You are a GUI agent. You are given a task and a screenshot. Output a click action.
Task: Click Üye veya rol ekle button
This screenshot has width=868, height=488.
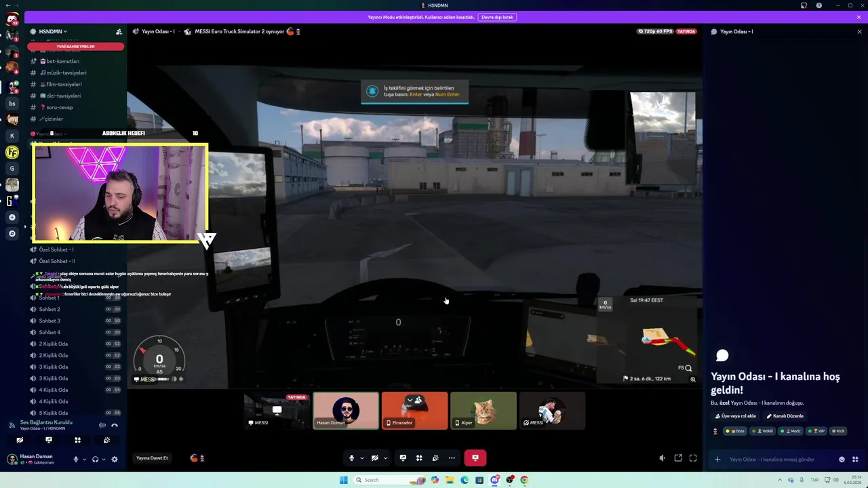[736, 416]
